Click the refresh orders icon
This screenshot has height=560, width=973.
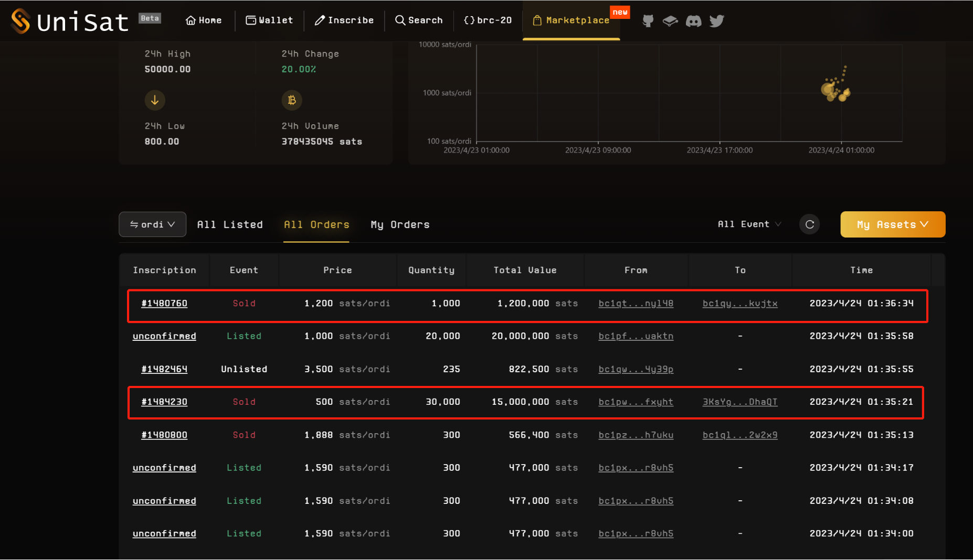click(809, 224)
